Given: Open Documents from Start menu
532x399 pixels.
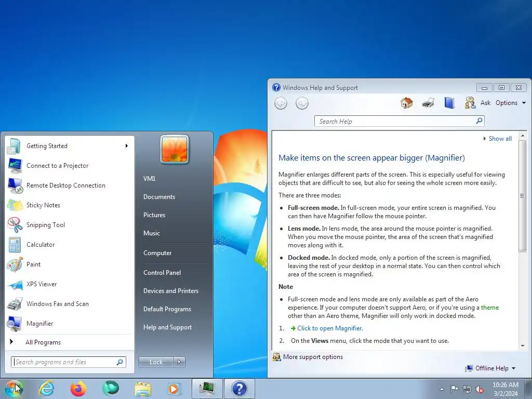Looking at the screenshot, I should point(159,197).
